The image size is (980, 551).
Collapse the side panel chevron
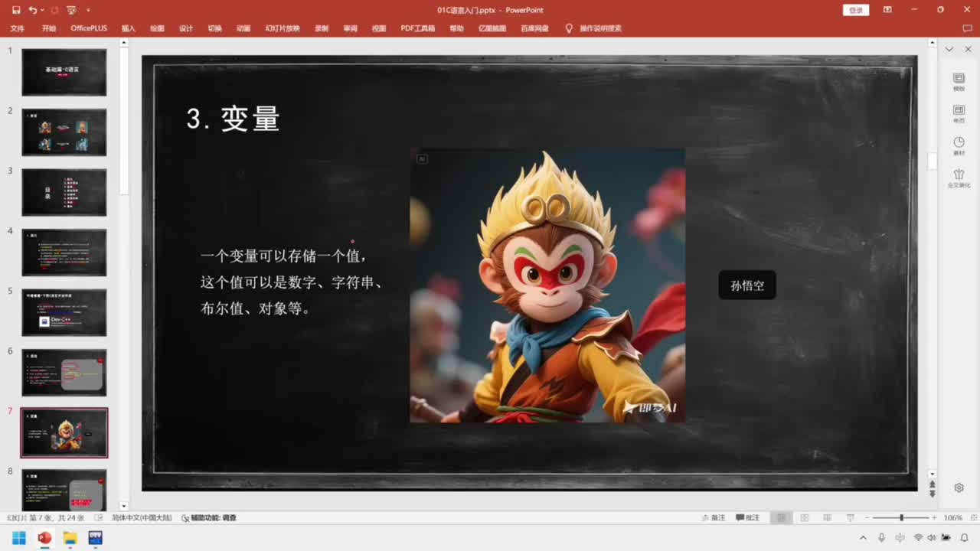(949, 49)
